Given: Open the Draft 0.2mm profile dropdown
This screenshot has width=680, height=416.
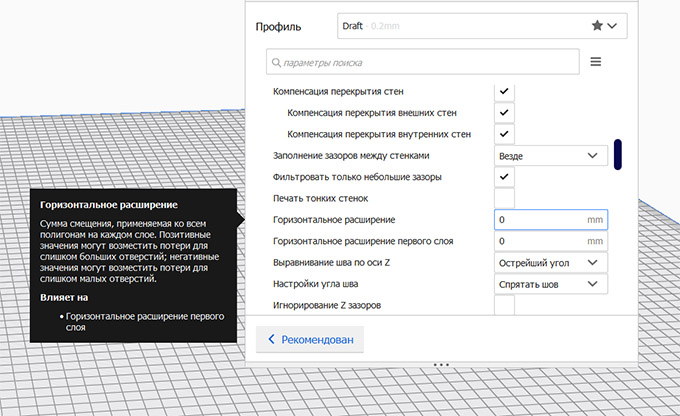Looking at the screenshot, I should [482, 26].
